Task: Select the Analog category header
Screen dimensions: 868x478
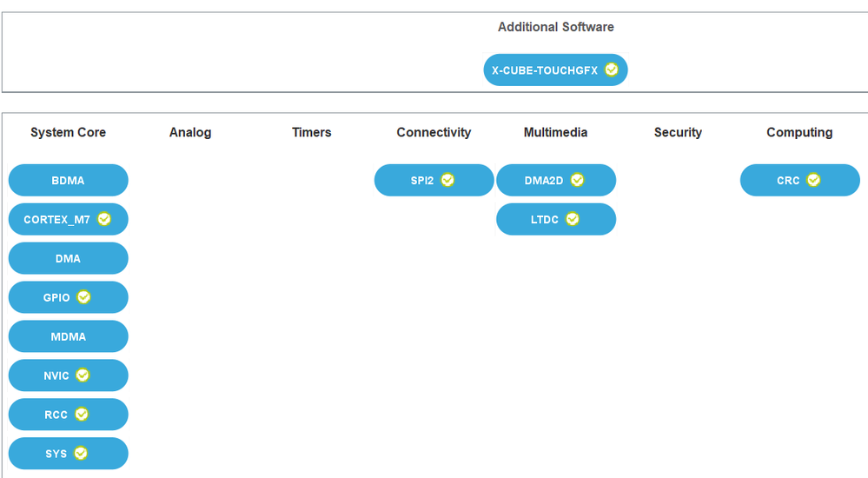Action: [190, 132]
